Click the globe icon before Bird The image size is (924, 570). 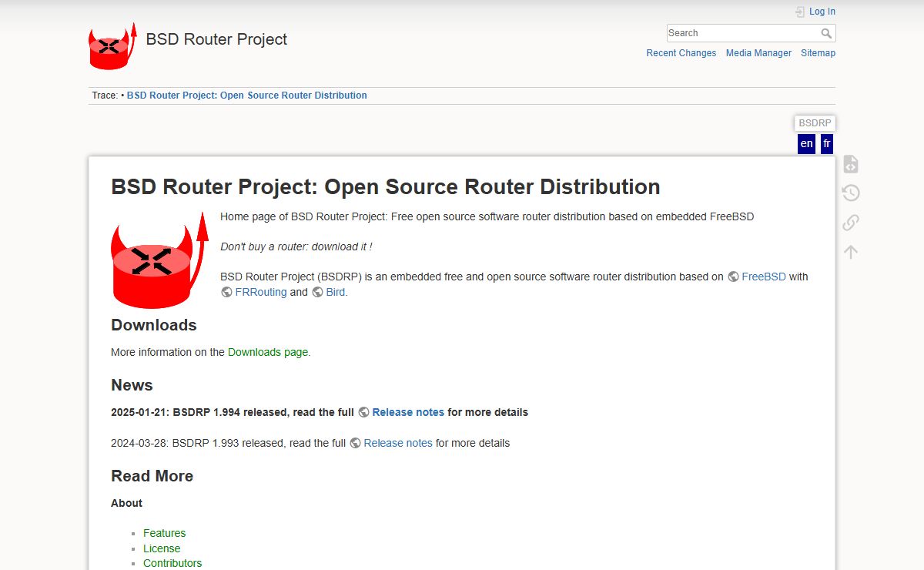317,292
